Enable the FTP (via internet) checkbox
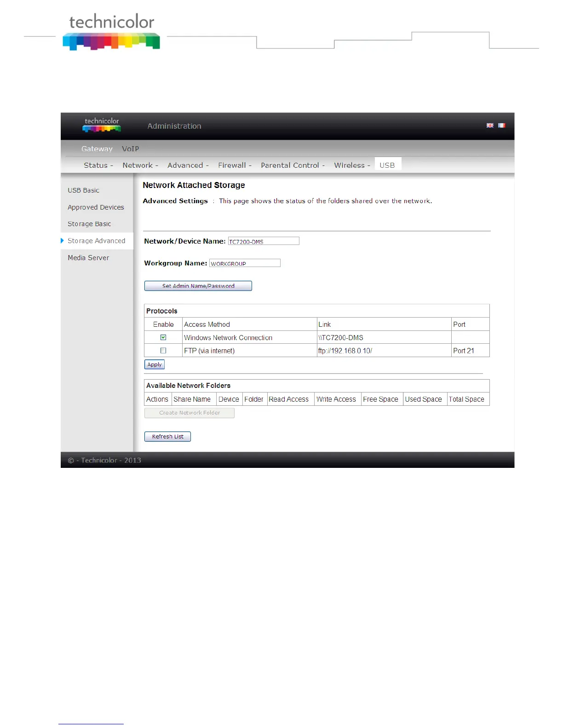 coord(163,350)
